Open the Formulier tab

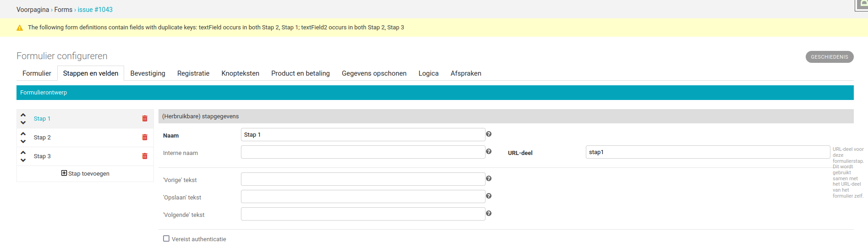pyautogui.click(x=37, y=73)
